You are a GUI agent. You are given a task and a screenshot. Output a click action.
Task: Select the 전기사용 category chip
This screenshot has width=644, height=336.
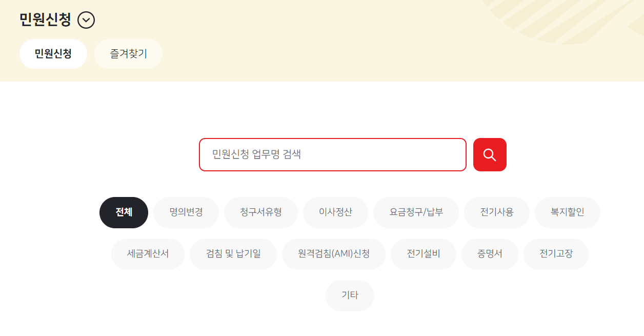click(x=496, y=212)
